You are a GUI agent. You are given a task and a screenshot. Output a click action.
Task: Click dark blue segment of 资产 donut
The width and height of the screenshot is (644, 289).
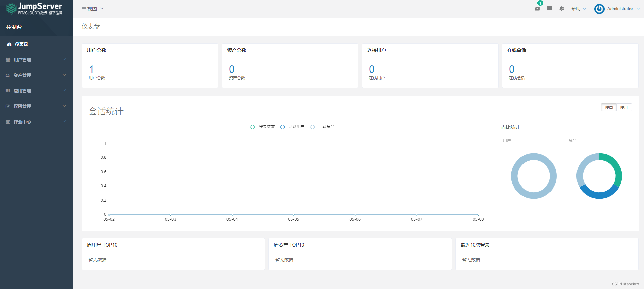point(599,195)
